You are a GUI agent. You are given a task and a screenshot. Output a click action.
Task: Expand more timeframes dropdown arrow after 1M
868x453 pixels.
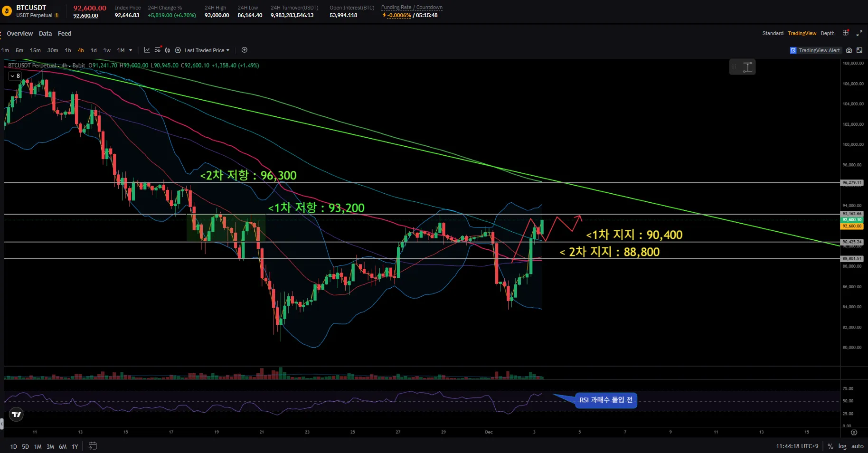(x=131, y=50)
